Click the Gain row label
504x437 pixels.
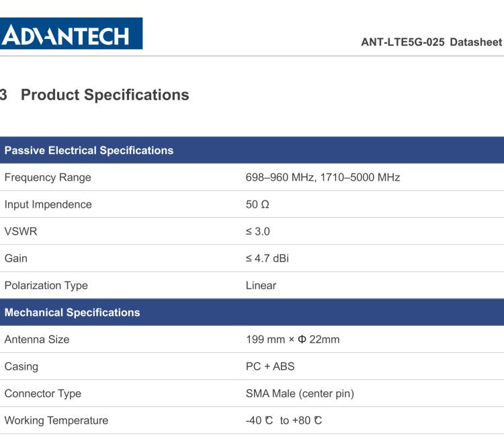(x=16, y=258)
